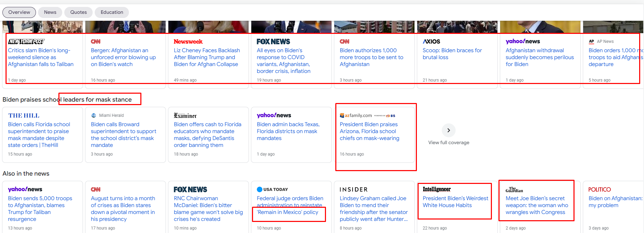644x233 pixels.
Task: Select the Quotes tab
Action: pos(78,12)
